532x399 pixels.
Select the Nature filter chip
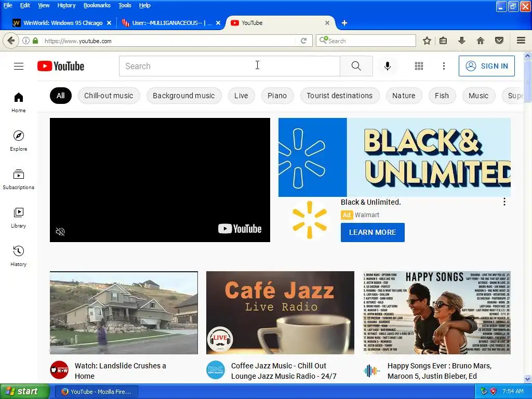404,96
